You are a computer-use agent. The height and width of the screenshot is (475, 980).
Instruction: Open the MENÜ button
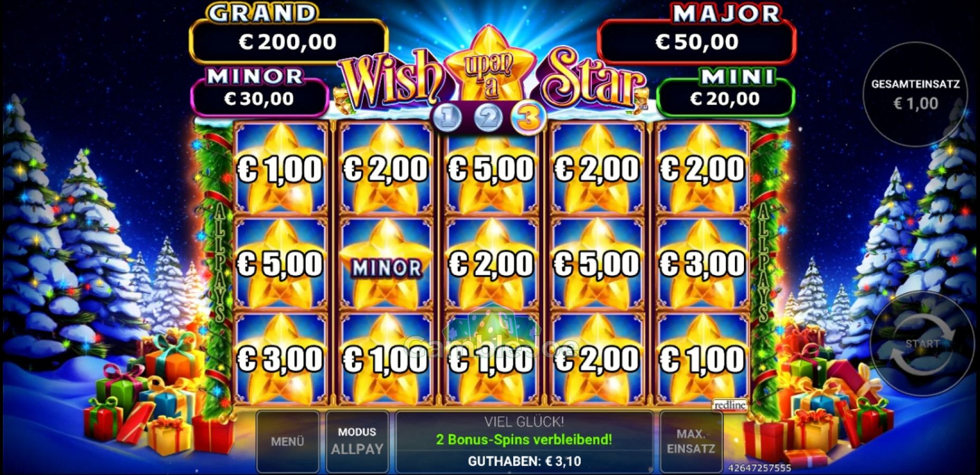288,442
